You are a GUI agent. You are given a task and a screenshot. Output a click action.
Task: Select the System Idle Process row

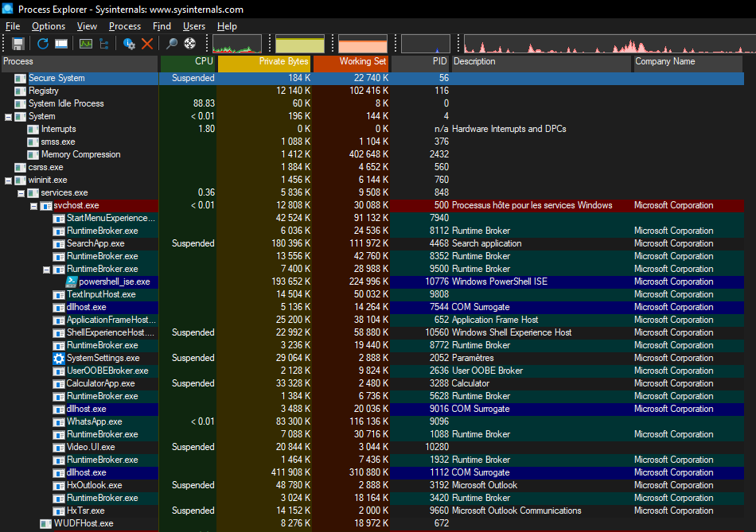[372, 103]
